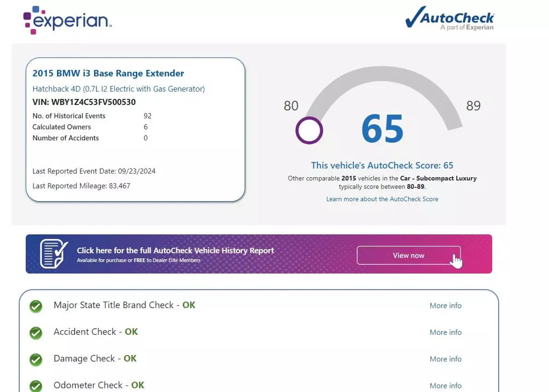Image resolution: width=549 pixels, height=392 pixels.
Task: Click the banner headline for full AutoCheck report
Action: pyautogui.click(x=175, y=250)
